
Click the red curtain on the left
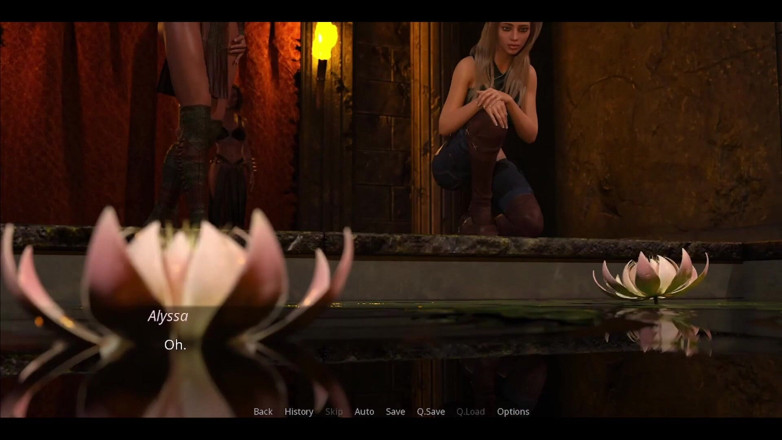click(75, 122)
